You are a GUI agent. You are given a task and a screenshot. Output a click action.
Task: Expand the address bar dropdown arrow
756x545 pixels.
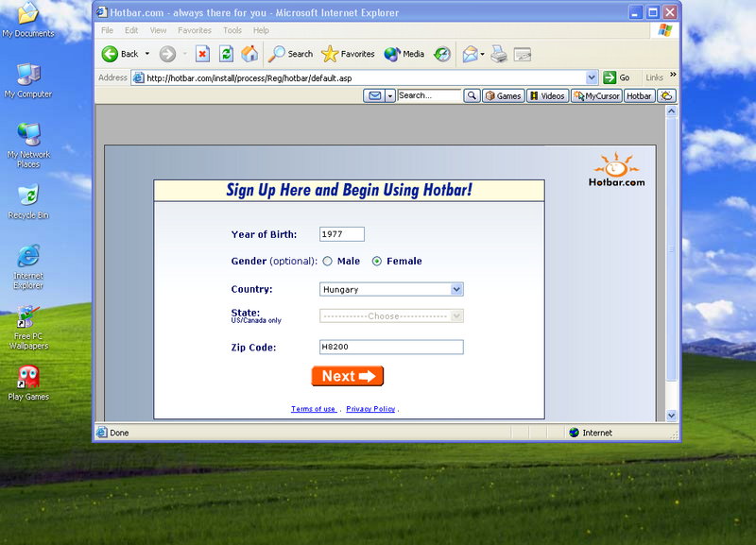592,77
